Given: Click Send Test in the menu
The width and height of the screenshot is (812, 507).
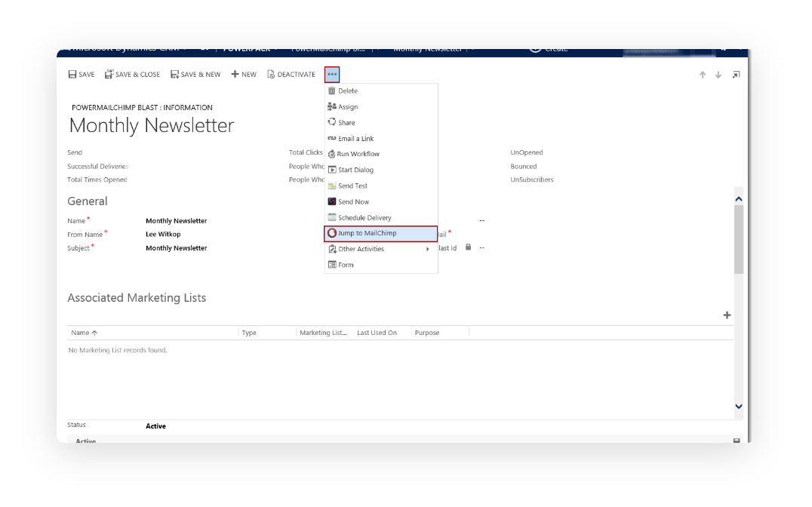Looking at the screenshot, I should [x=381, y=186].
